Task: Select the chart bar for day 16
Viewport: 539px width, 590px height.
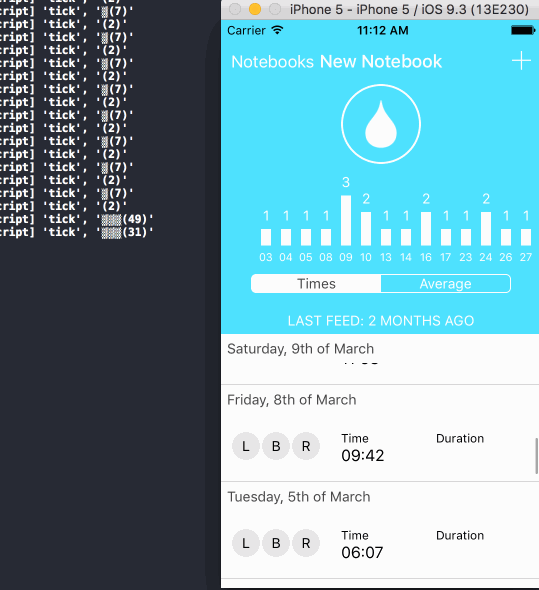Action: 426,229
